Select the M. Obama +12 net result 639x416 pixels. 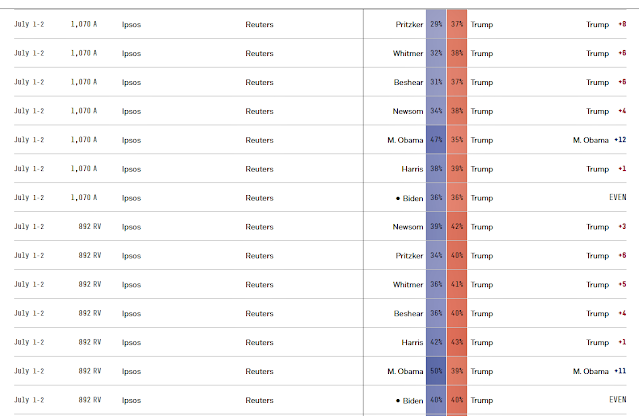coord(599,140)
